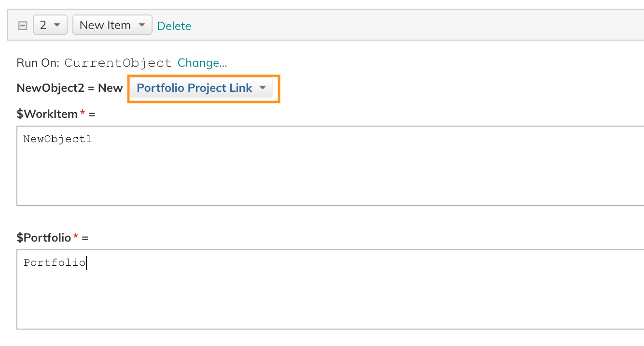Collapse the step using the minus icon

[x=22, y=26]
